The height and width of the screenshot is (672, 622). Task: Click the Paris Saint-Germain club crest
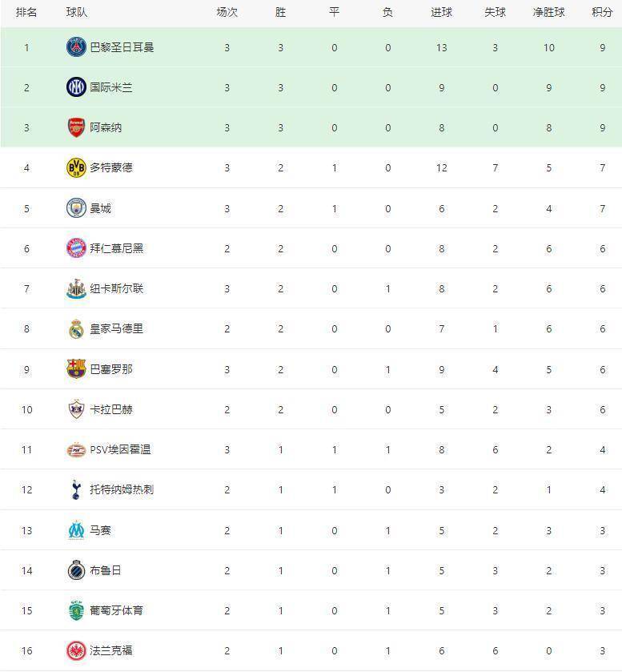click(x=76, y=47)
